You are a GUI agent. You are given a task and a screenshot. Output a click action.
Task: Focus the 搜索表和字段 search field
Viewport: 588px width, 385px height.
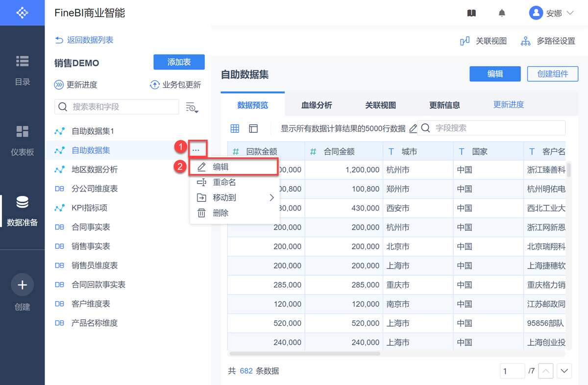[x=117, y=107]
